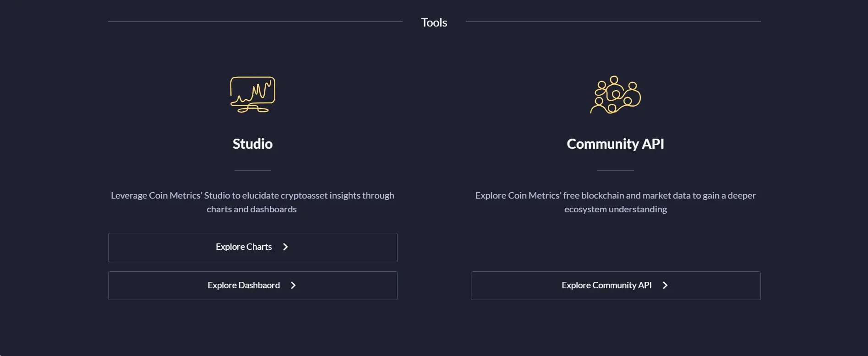
Task: Select the Community API heading
Action: (615, 144)
